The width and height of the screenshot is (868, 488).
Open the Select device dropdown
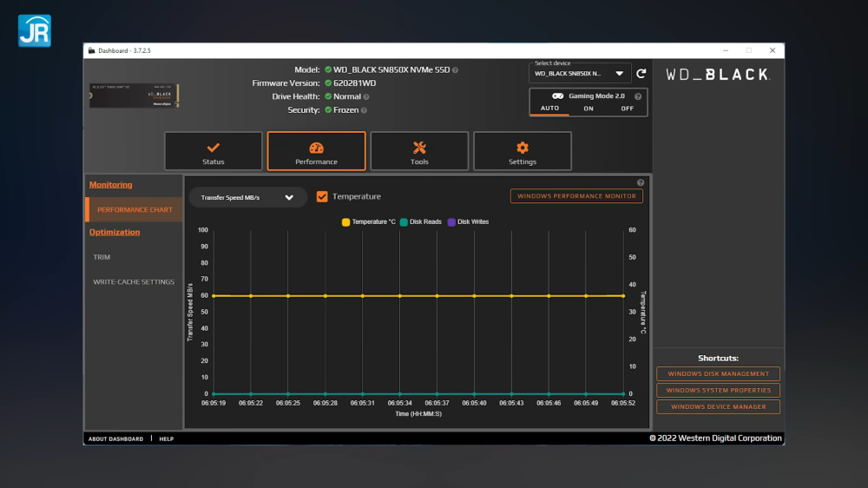[580, 74]
